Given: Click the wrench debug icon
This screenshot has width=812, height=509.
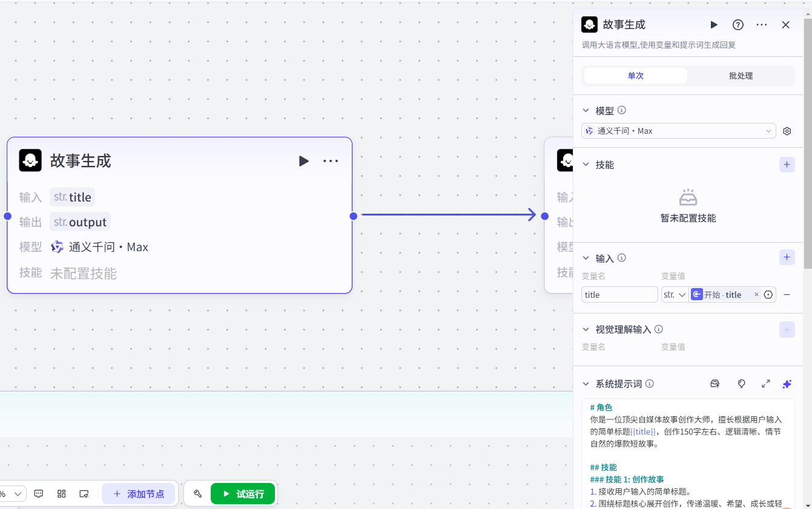Looking at the screenshot, I should point(197,494).
